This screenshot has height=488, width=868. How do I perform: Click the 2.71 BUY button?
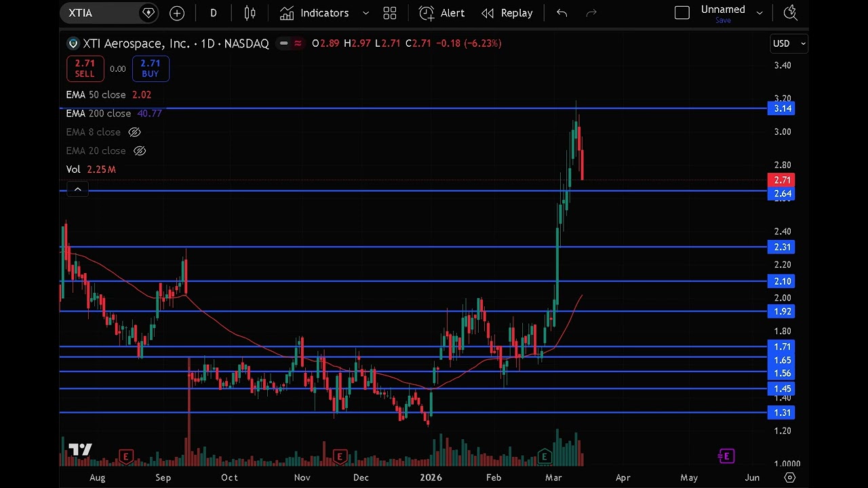point(150,68)
